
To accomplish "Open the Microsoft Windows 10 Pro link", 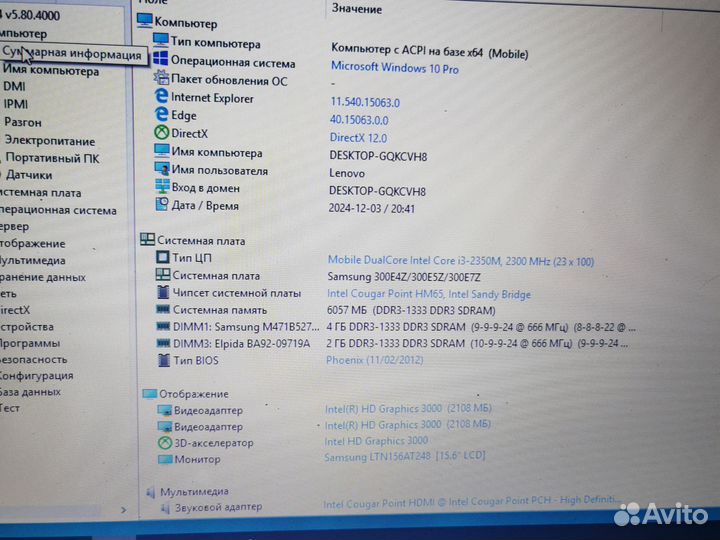I will coord(395,68).
